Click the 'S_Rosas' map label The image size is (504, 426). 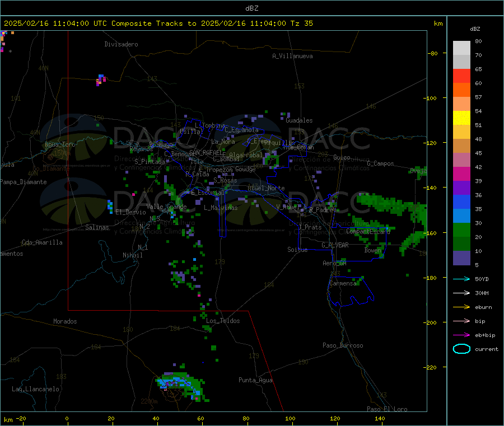pyautogui.click(x=225, y=180)
